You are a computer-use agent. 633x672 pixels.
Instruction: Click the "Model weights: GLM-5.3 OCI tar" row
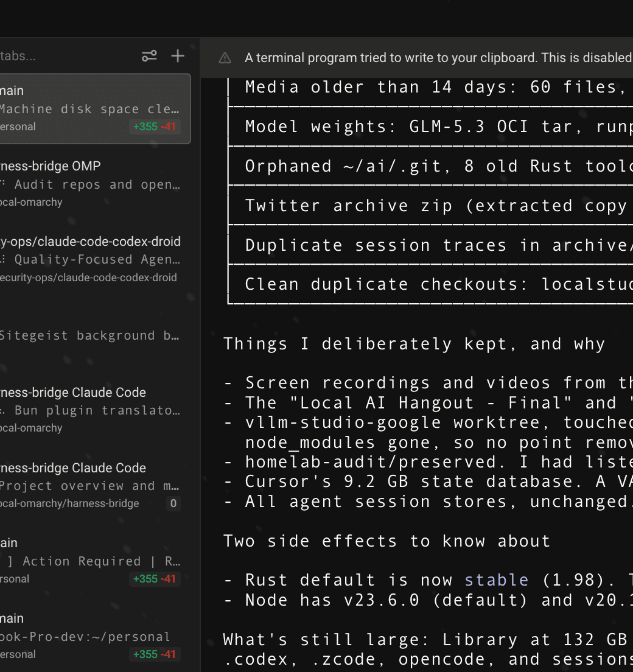click(431, 127)
